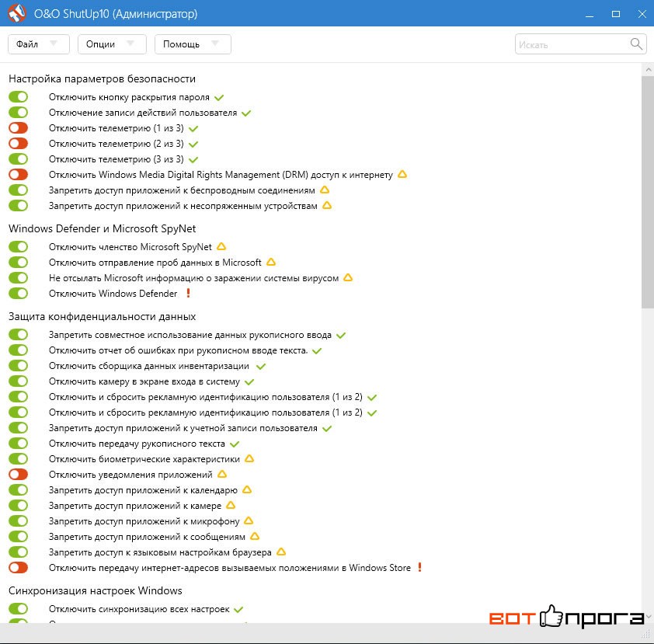Click the "Синхронизация настроек Windows" heading
This screenshot has height=644, width=654.
point(96,590)
